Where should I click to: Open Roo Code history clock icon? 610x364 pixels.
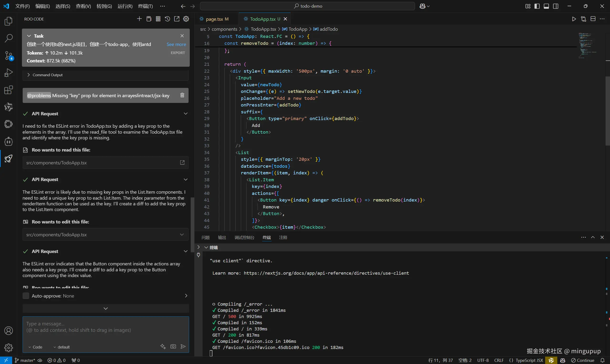tap(167, 19)
